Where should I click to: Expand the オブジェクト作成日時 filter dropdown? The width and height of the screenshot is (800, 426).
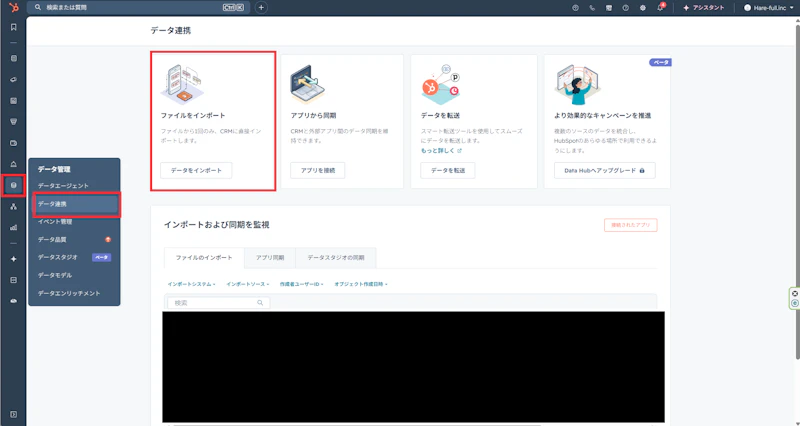click(x=361, y=284)
